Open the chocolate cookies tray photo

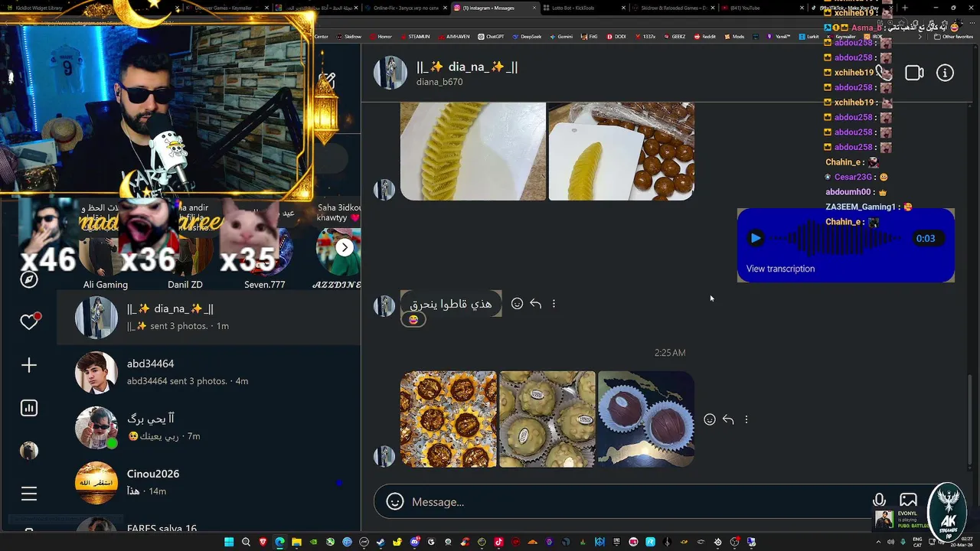(449, 419)
